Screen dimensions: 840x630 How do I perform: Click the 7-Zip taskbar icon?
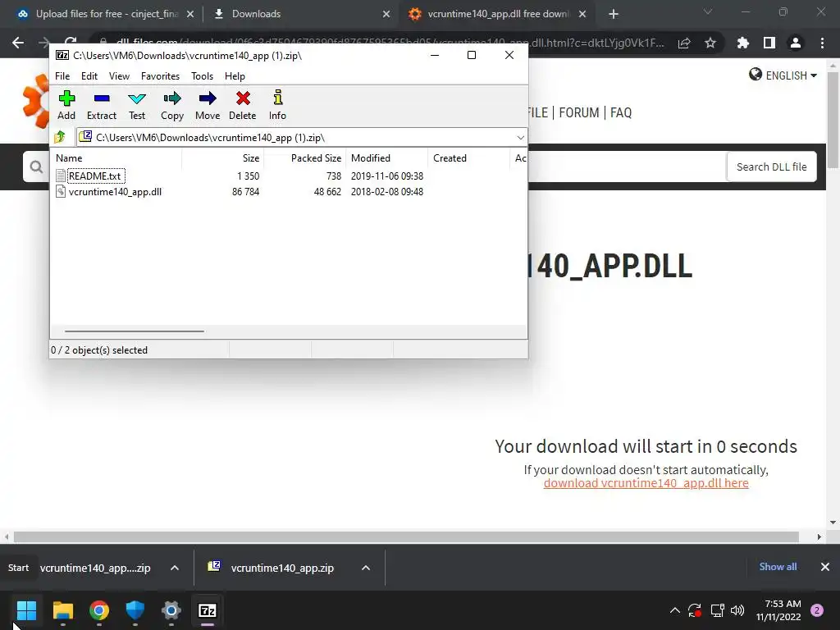pos(208,610)
